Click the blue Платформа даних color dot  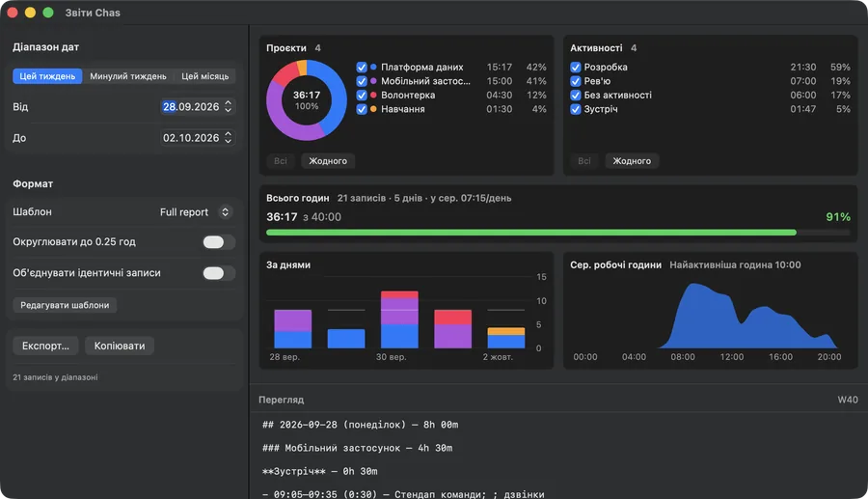(x=373, y=67)
